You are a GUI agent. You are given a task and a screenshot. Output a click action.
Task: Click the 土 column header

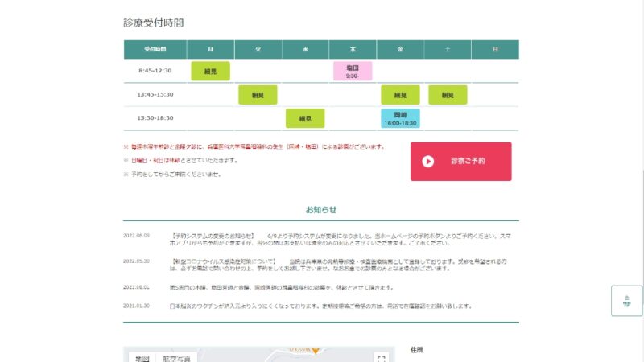pyautogui.click(x=448, y=49)
